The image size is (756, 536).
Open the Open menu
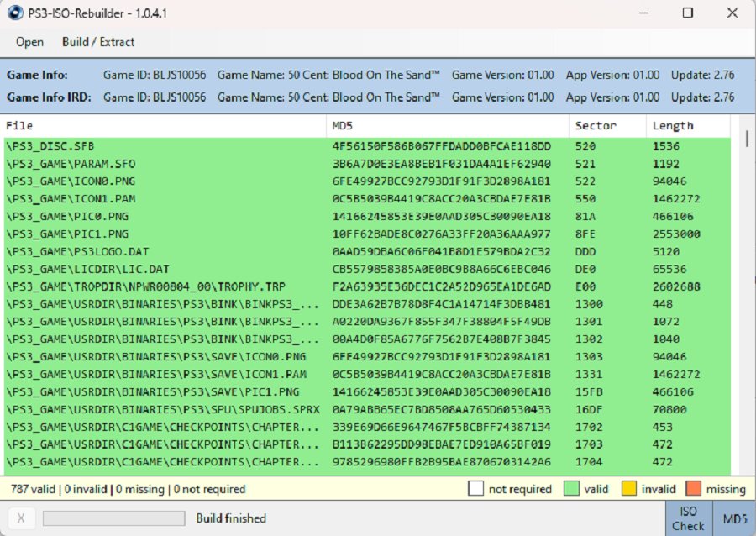[x=29, y=42]
